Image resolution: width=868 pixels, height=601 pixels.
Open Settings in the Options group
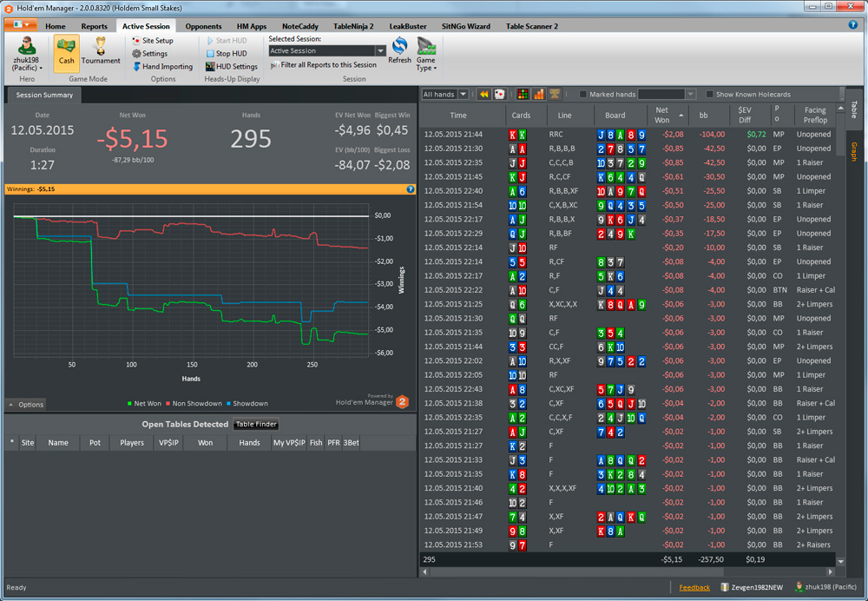[149, 54]
